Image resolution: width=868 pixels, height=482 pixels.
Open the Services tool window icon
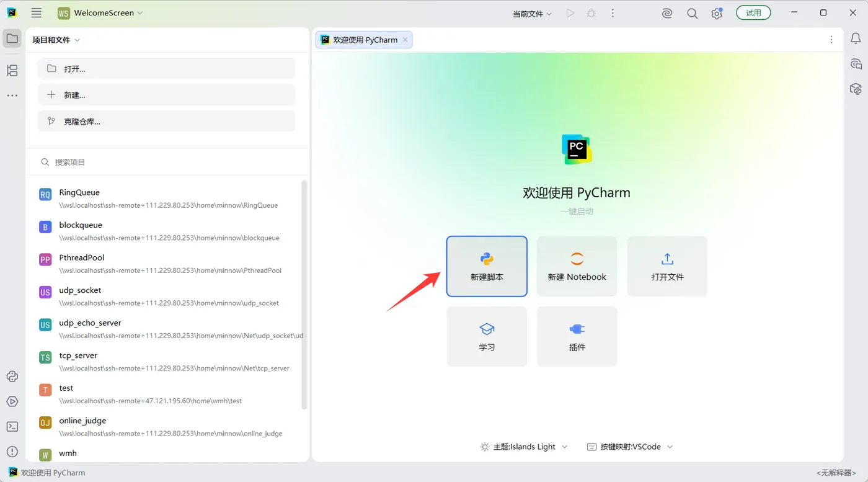(x=12, y=401)
